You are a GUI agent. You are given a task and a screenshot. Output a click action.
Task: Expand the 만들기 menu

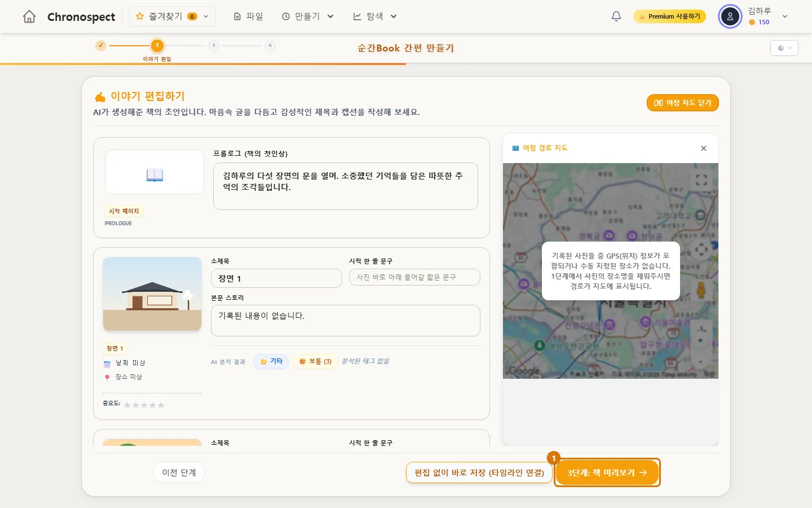307,16
